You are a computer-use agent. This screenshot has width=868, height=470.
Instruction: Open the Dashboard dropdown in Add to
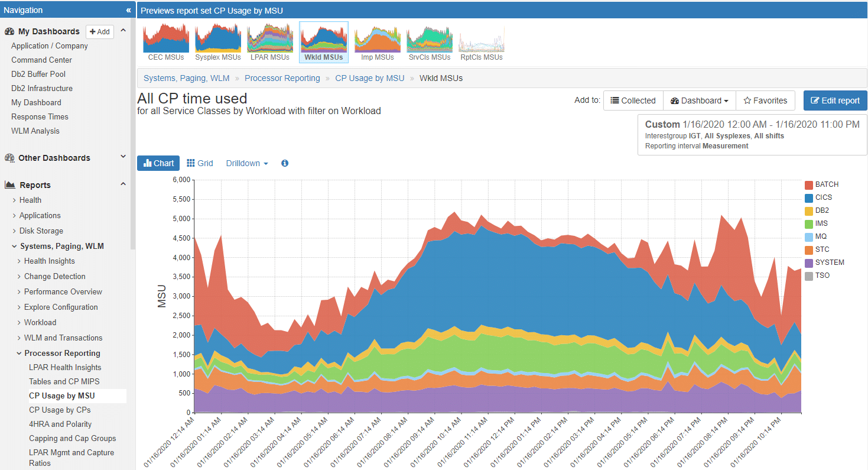(x=700, y=101)
